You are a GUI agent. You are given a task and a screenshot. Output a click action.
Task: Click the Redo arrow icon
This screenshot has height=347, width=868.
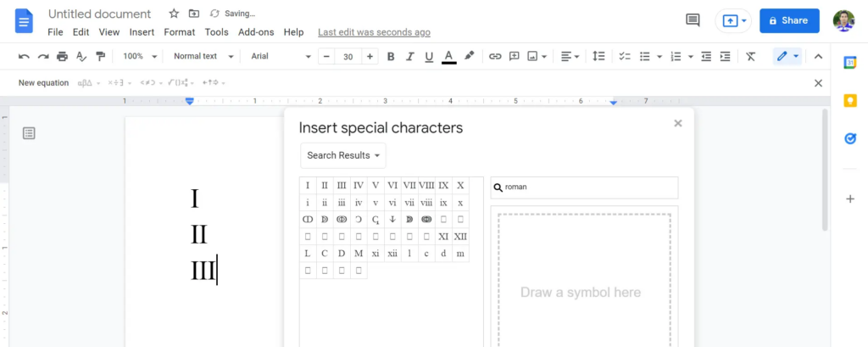(x=43, y=56)
